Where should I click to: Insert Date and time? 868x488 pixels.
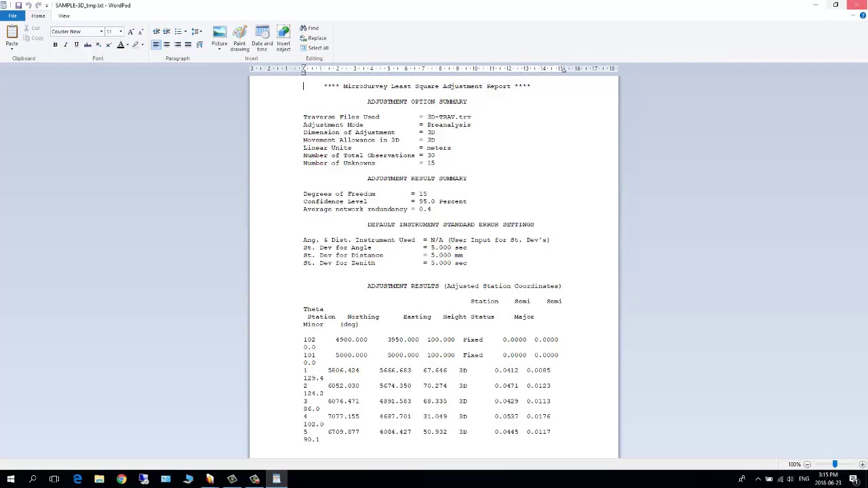[x=262, y=39]
